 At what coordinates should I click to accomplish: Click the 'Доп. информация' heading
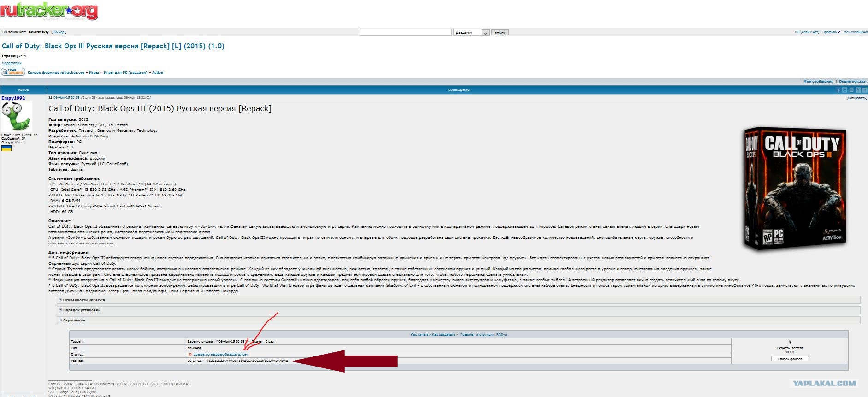[69, 252]
